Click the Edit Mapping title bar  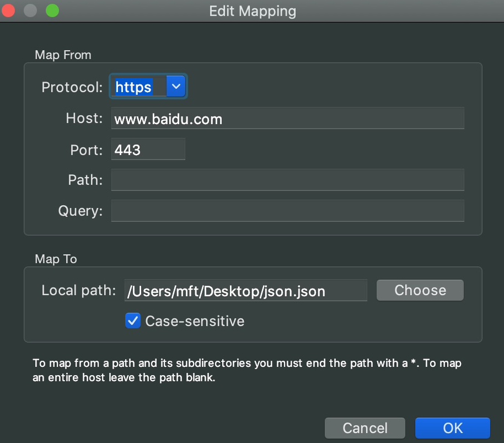(x=252, y=10)
